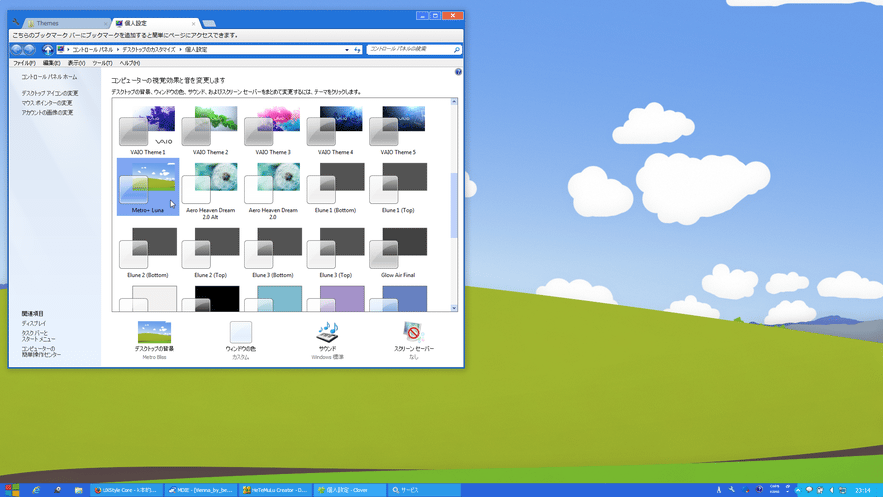The height and width of the screenshot is (497, 883).
Task: Close the 個人設定 tab
Action: tap(193, 24)
